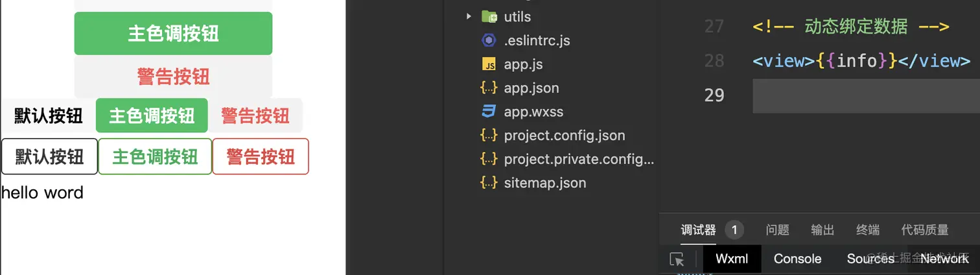Image resolution: width=980 pixels, height=275 pixels.
Task: Open the 问题 panel tab
Action: tap(777, 230)
